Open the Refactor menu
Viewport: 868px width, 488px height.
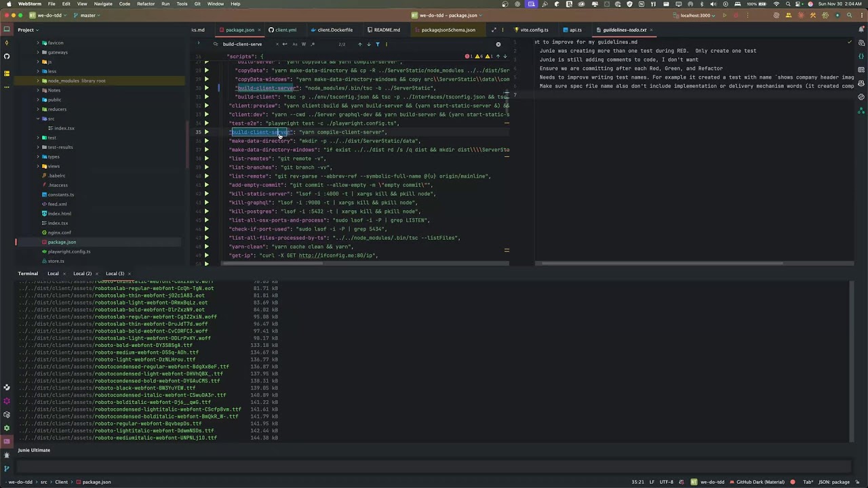click(x=146, y=4)
